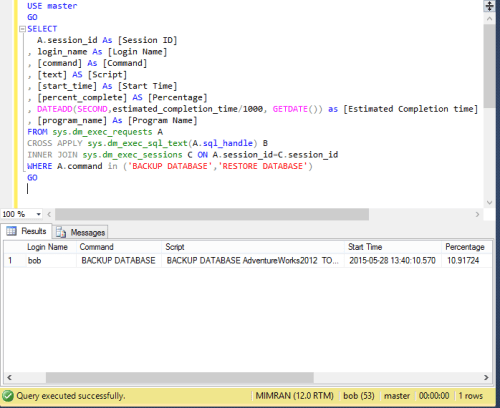Click '[program_name] As [Program Name]' line
Image resolution: width=500 pixels, height=408 pixels.
click(x=117, y=120)
